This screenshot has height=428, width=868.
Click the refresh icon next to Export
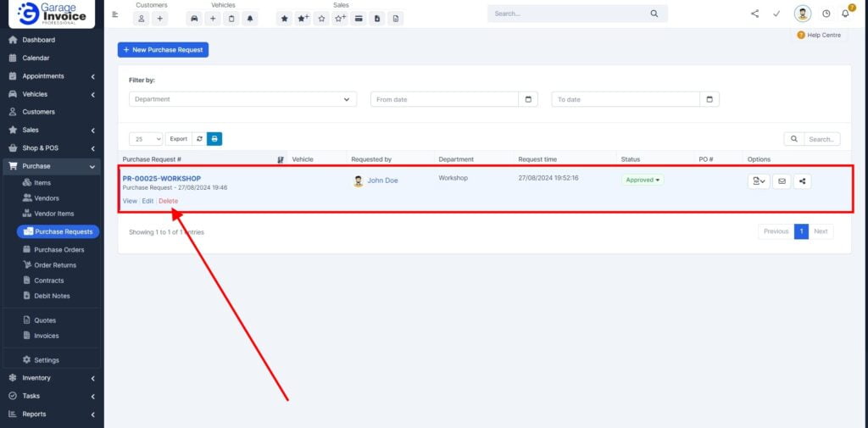[x=199, y=139]
